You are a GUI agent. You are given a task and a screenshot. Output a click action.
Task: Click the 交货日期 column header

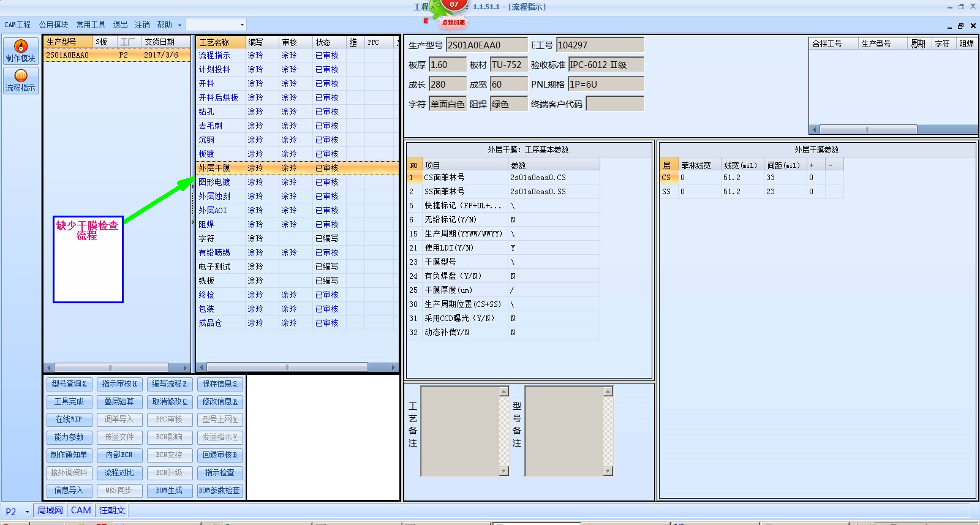pos(167,42)
